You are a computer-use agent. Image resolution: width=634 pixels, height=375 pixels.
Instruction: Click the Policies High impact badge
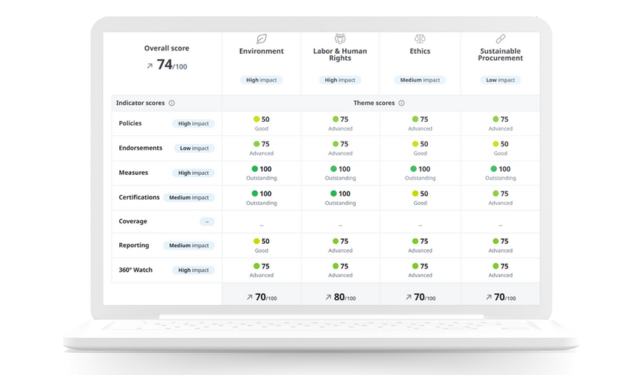click(193, 124)
